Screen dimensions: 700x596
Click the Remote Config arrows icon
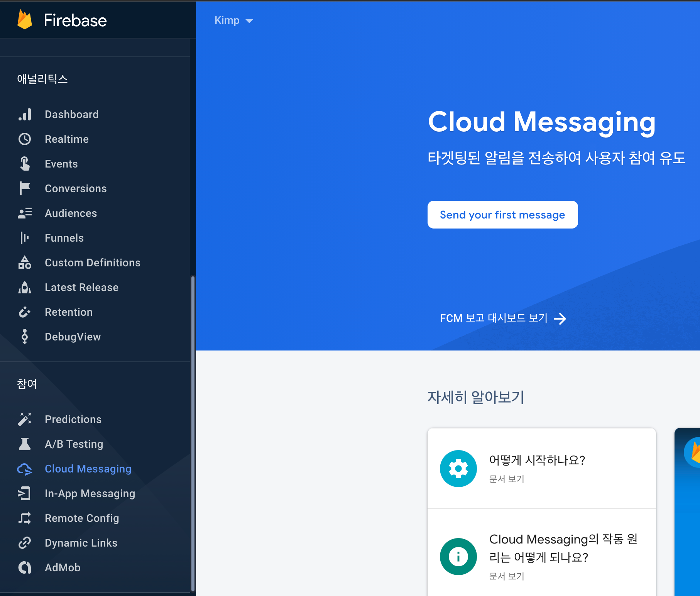click(x=25, y=518)
